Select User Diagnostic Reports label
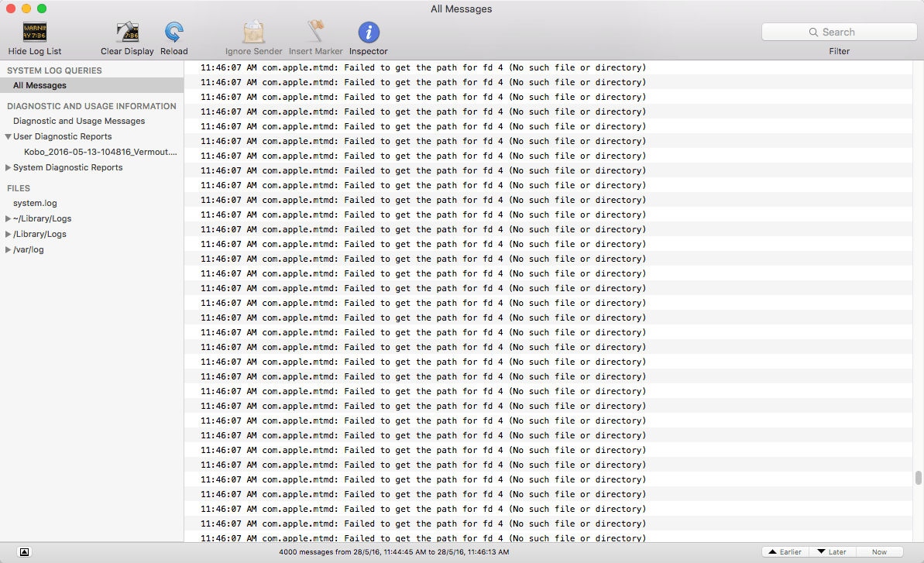 click(x=63, y=136)
